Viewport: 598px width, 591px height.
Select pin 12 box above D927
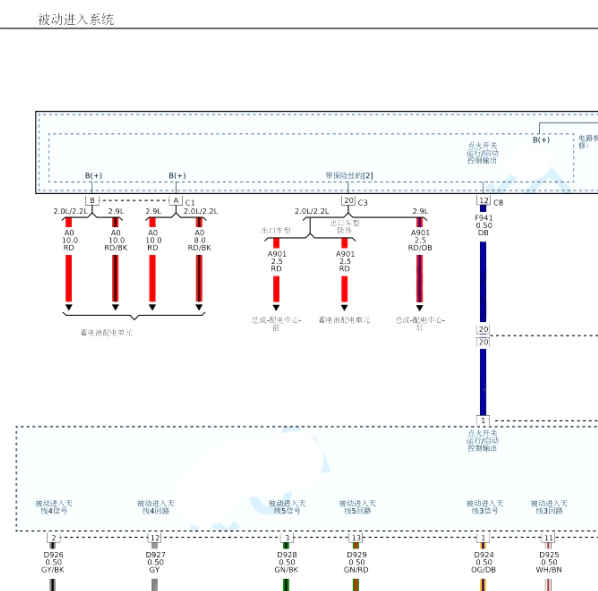click(x=154, y=538)
